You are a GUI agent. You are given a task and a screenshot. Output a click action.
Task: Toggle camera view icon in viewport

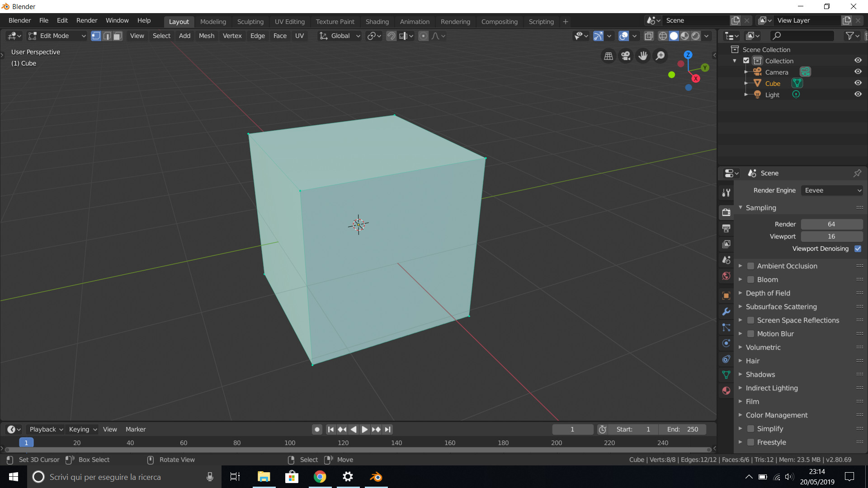[626, 56]
